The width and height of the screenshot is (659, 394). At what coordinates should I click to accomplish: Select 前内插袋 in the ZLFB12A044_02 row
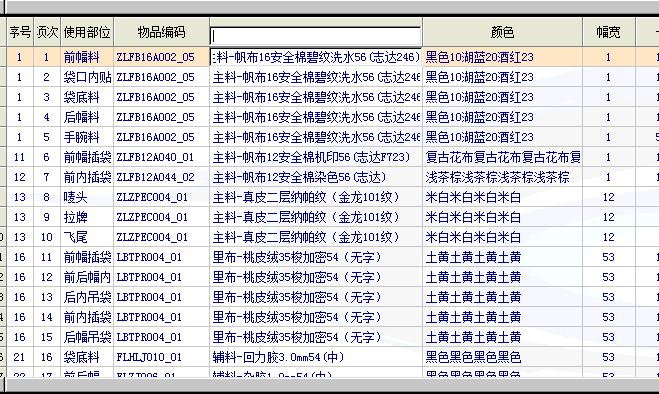[x=87, y=177]
